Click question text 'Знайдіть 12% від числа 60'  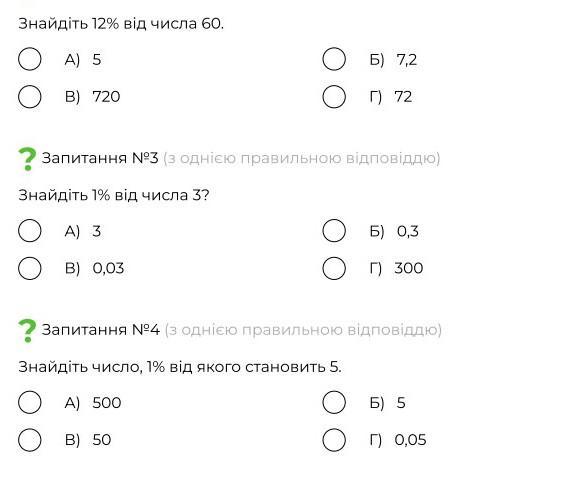[x=121, y=24]
